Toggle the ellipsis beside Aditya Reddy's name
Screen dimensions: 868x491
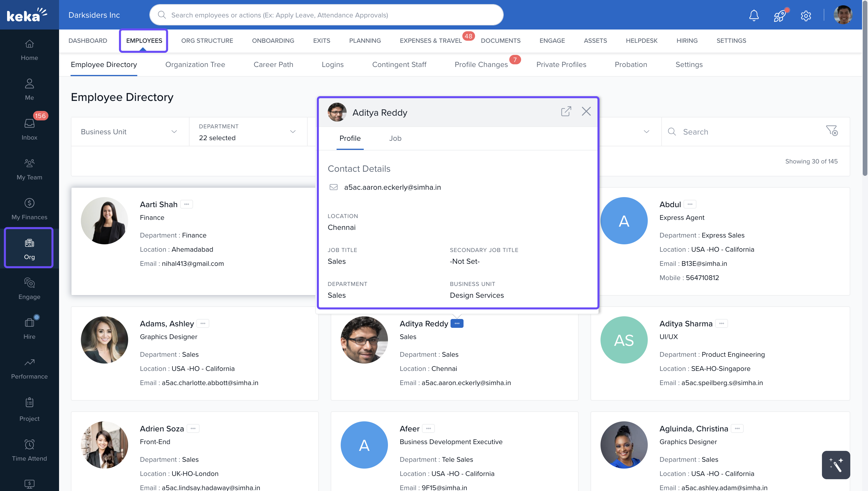tap(457, 323)
